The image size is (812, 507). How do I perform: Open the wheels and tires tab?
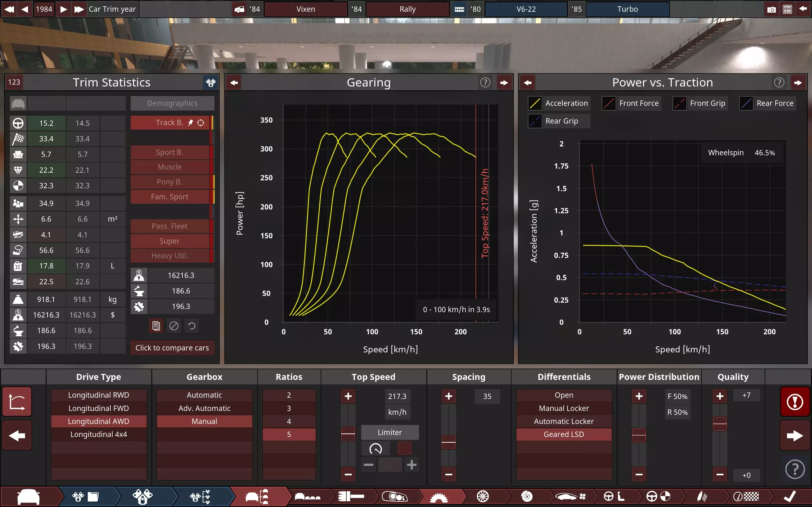click(x=482, y=497)
